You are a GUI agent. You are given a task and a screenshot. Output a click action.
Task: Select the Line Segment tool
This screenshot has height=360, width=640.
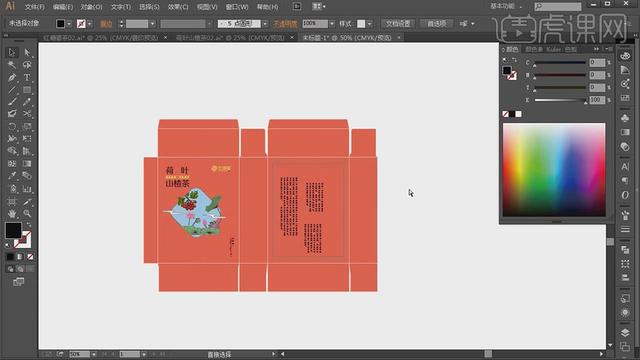click(x=12, y=89)
